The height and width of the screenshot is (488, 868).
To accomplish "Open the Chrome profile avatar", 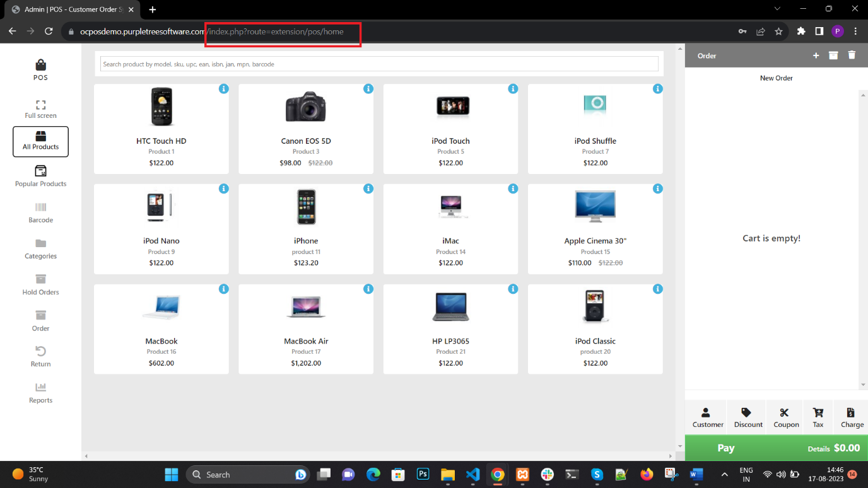I will pos(837,31).
